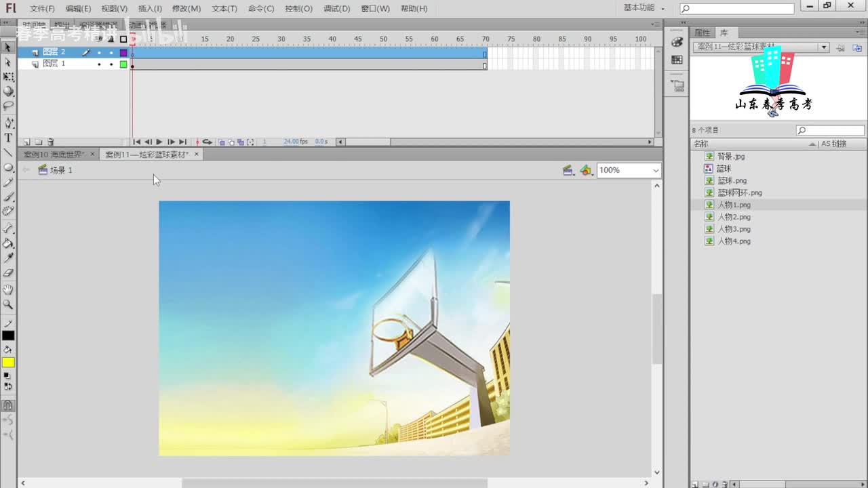Open Modify Onion Markers menu
Viewport: 868px width, 488px height.
[250, 142]
